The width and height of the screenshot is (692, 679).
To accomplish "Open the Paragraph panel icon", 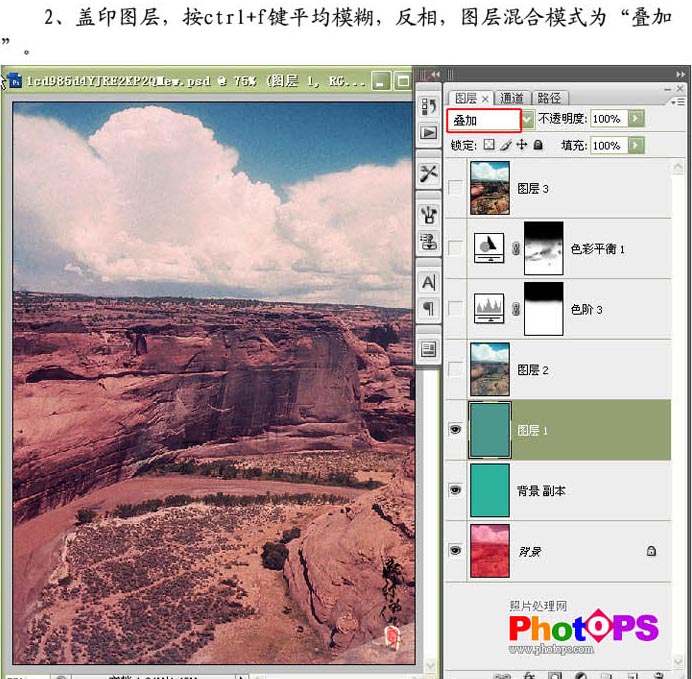I will (x=428, y=308).
